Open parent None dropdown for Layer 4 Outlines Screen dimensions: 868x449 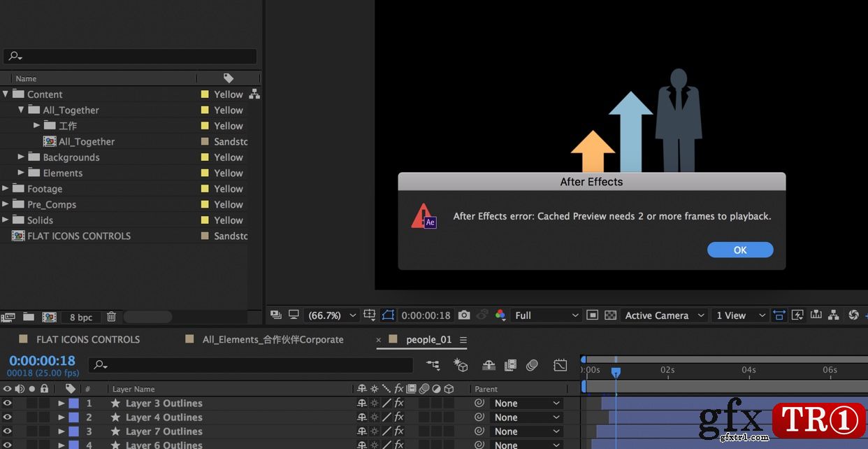527,418
